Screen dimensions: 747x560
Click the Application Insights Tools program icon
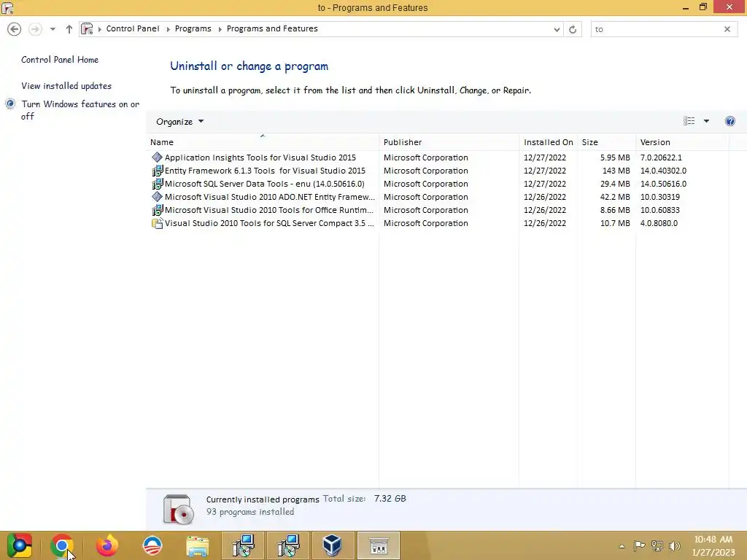pyautogui.click(x=157, y=157)
